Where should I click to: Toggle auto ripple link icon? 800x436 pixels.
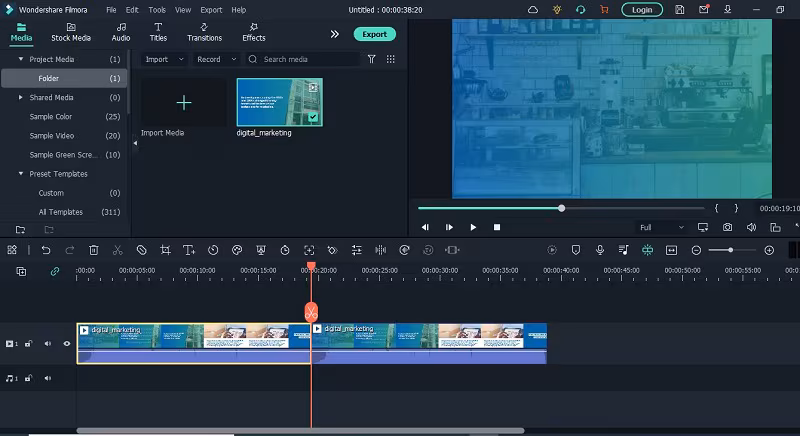click(x=55, y=271)
